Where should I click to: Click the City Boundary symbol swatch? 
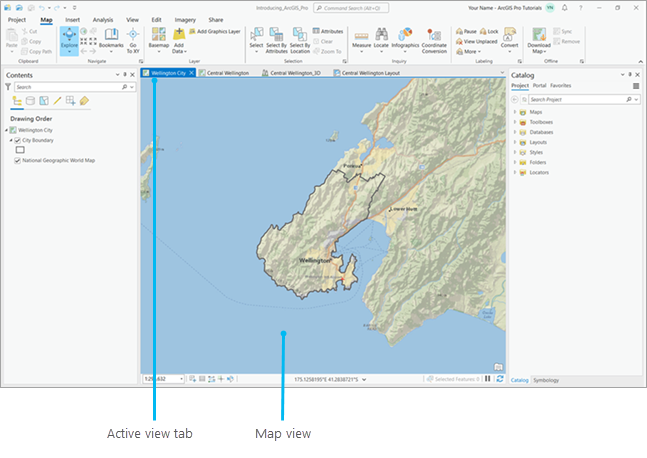point(20,150)
